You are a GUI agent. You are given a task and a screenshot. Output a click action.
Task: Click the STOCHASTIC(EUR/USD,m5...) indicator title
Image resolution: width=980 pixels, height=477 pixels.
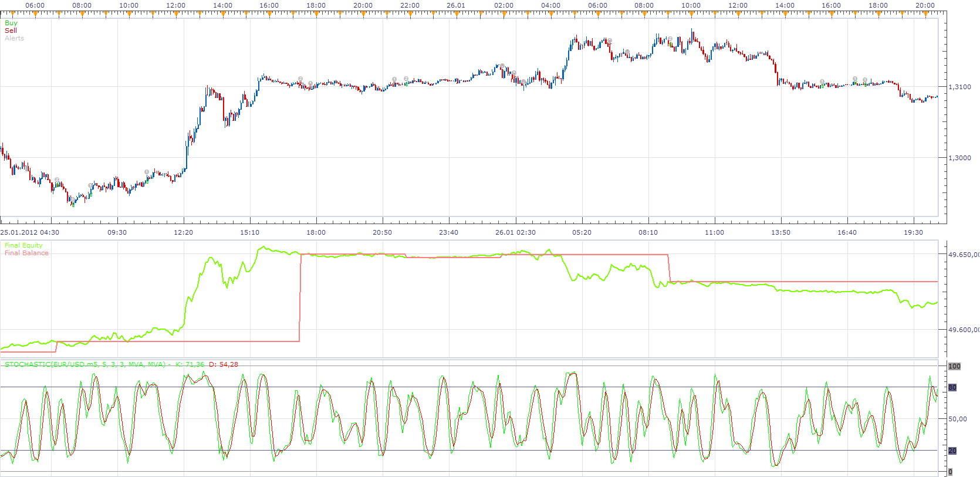click(85, 364)
